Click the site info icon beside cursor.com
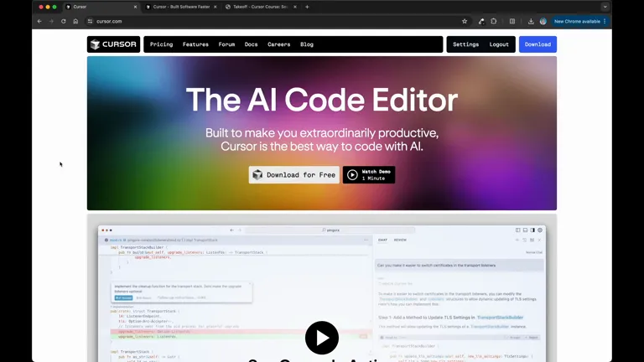644x362 pixels. (90, 21)
